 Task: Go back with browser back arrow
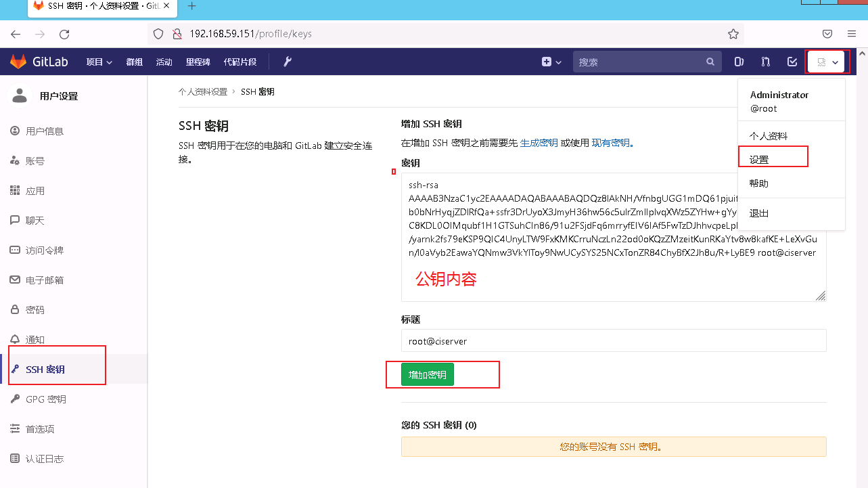pos(16,34)
